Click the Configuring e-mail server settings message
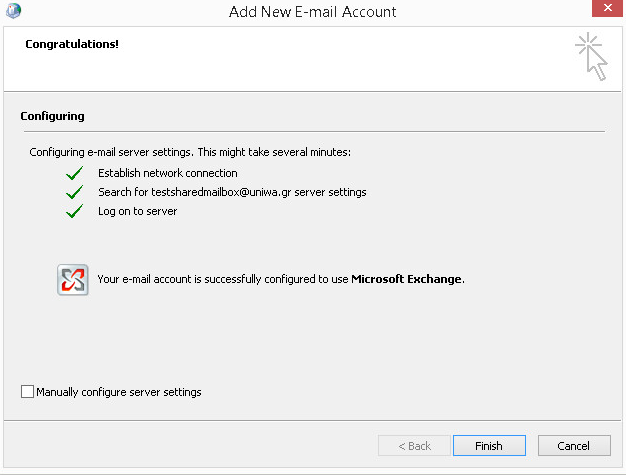 (190, 152)
